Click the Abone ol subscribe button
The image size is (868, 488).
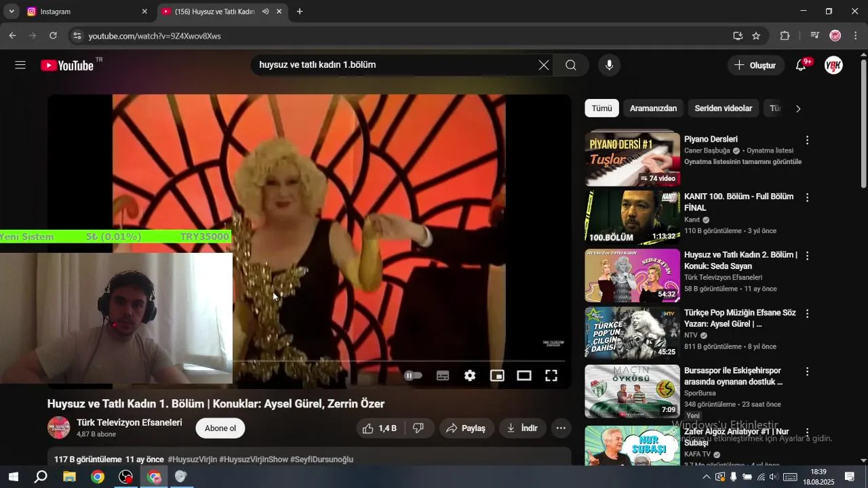(x=220, y=428)
